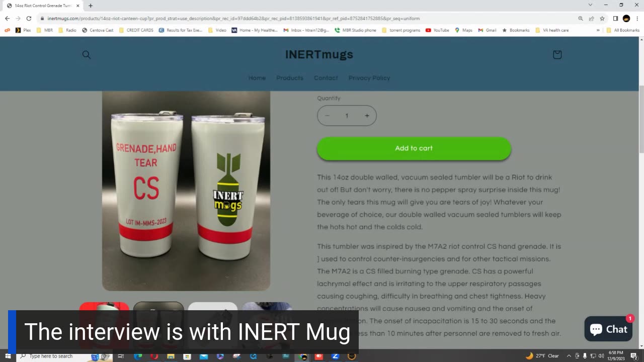Select the second dark-background product thumbnail
The image size is (644, 362).
tap(158, 307)
